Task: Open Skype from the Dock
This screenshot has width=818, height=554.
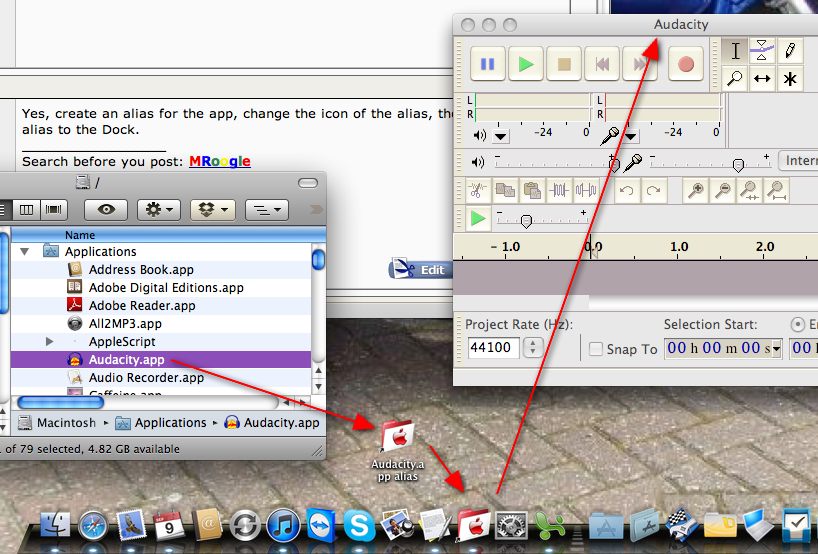Action: (x=359, y=525)
